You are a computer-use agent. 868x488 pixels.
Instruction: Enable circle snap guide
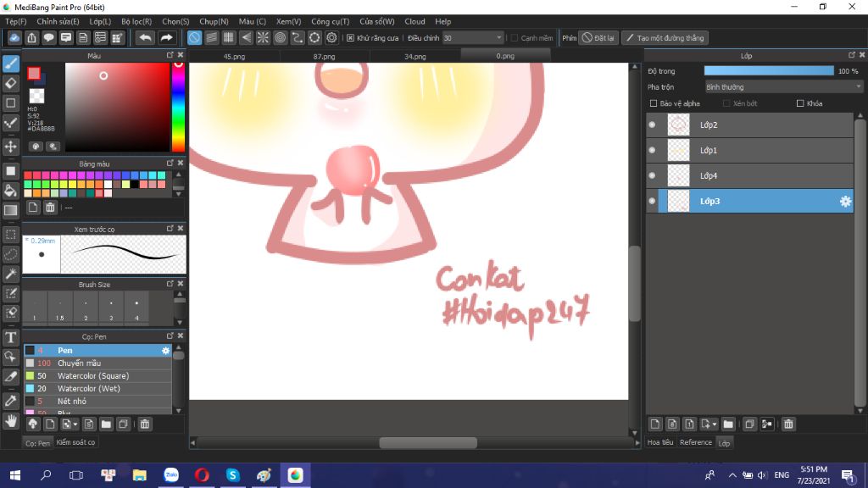280,37
